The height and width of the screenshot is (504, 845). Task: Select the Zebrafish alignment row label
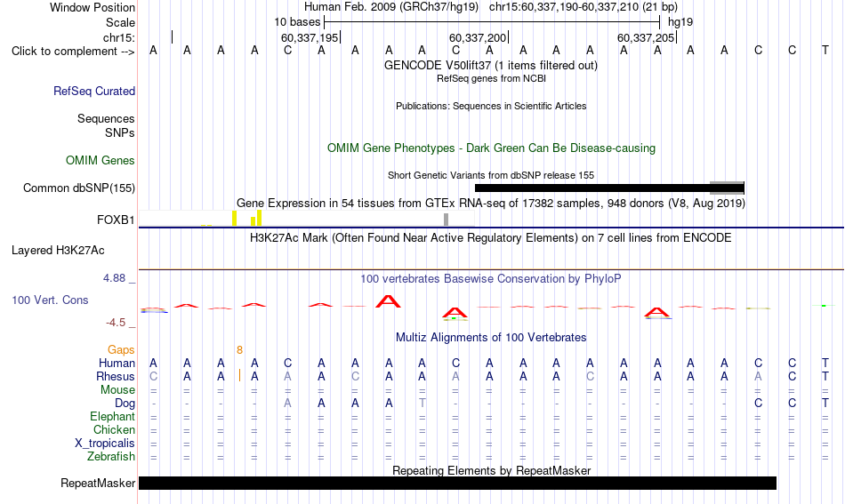(x=111, y=456)
